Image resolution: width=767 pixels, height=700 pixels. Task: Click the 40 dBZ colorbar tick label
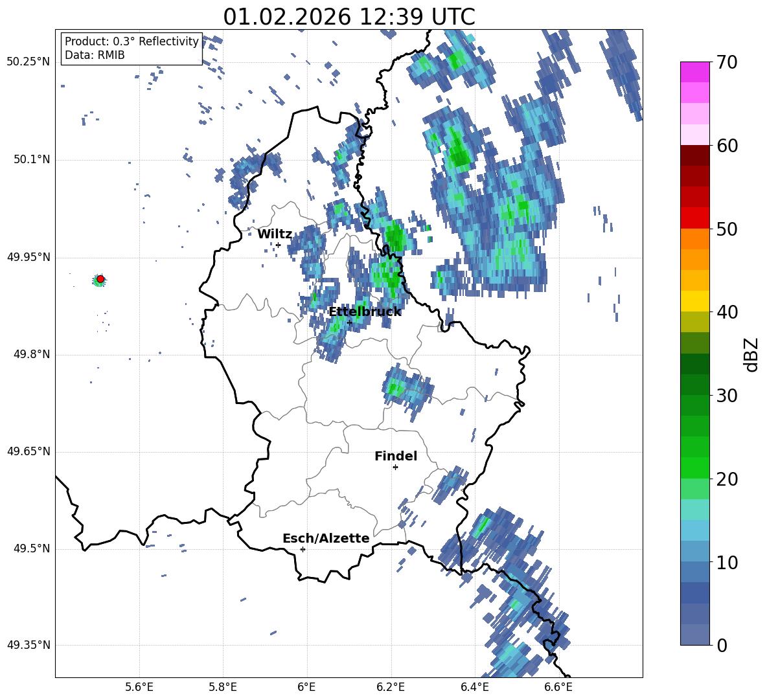[x=727, y=312]
